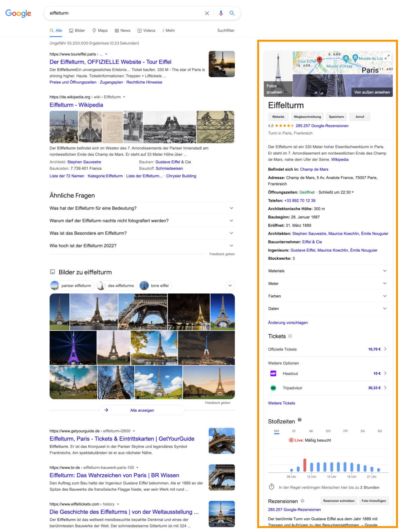Click Foto hinzufügen button
The image size is (400, 532).
click(374, 501)
